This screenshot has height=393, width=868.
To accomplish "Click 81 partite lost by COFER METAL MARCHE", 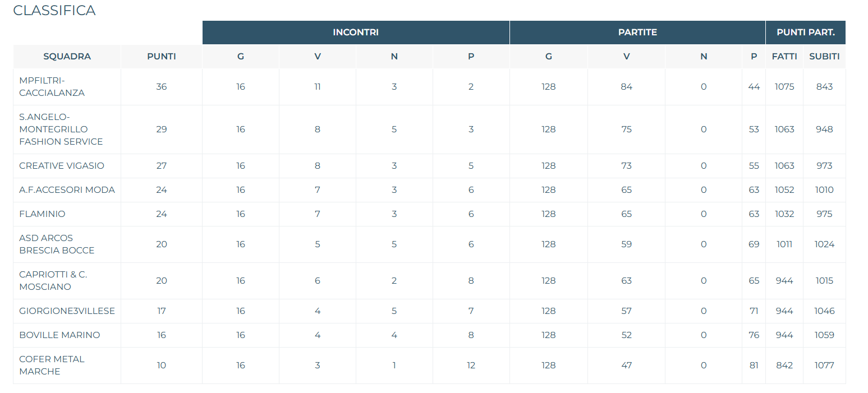I will click(x=754, y=366).
